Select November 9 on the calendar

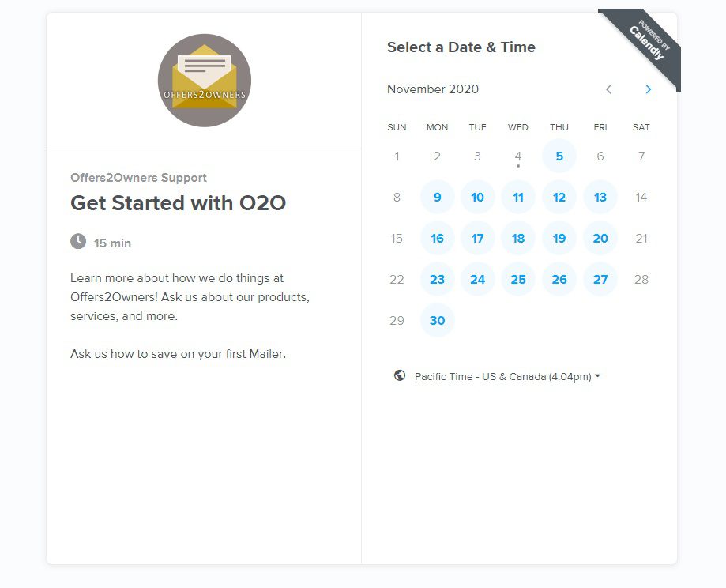437,198
